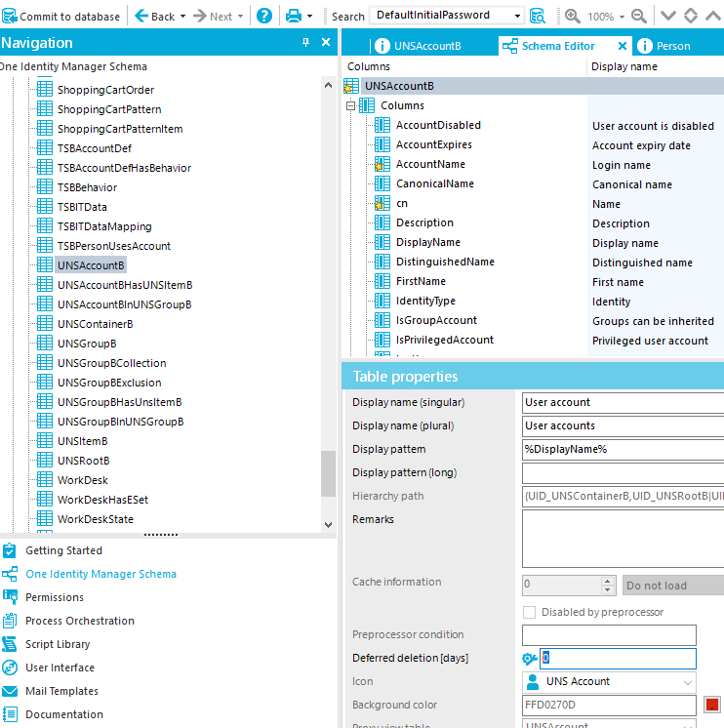Select UNSAccountB root in Schema Editor

click(x=399, y=86)
